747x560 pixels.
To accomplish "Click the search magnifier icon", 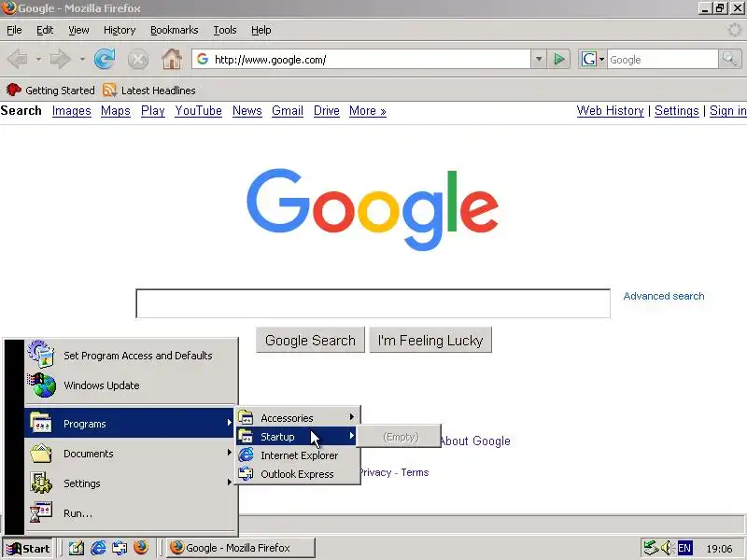I will point(730,60).
